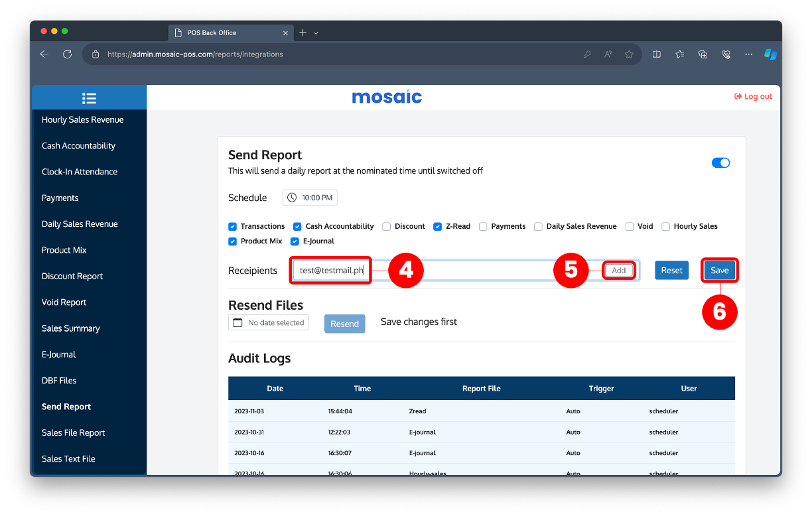The height and width of the screenshot is (516, 812).
Task: Click the Save button
Action: 719,271
